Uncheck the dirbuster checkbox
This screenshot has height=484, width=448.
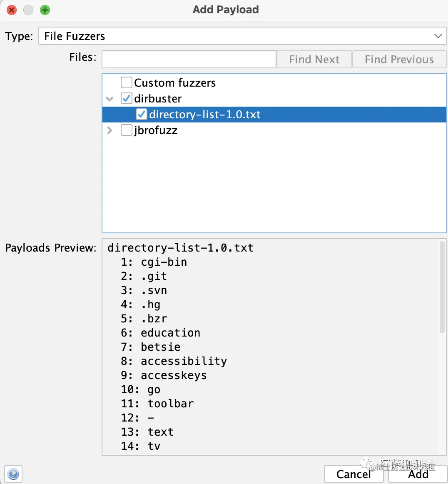pyautogui.click(x=127, y=98)
